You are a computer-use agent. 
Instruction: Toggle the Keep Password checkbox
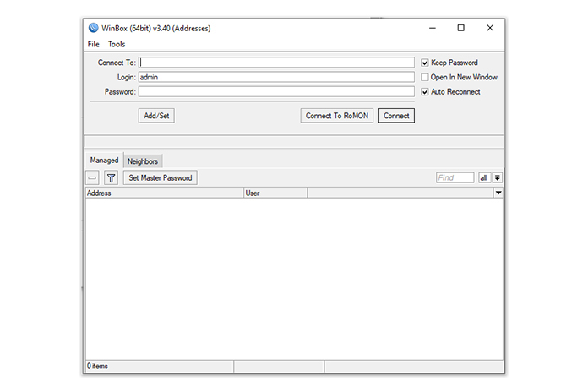[425, 63]
